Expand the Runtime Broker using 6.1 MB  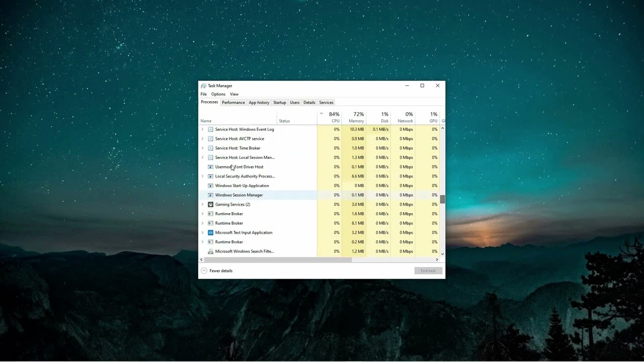[202, 223]
